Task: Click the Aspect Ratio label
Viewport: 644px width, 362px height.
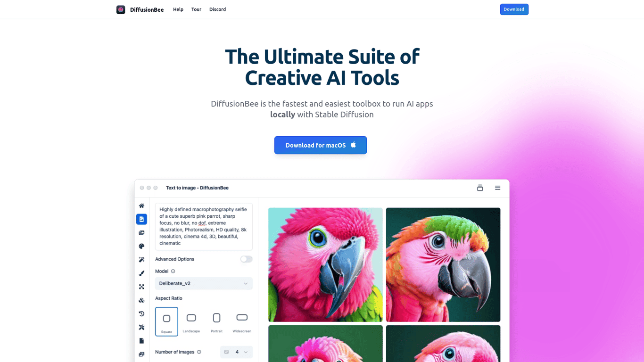Action: pyautogui.click(x=169, y=298)
